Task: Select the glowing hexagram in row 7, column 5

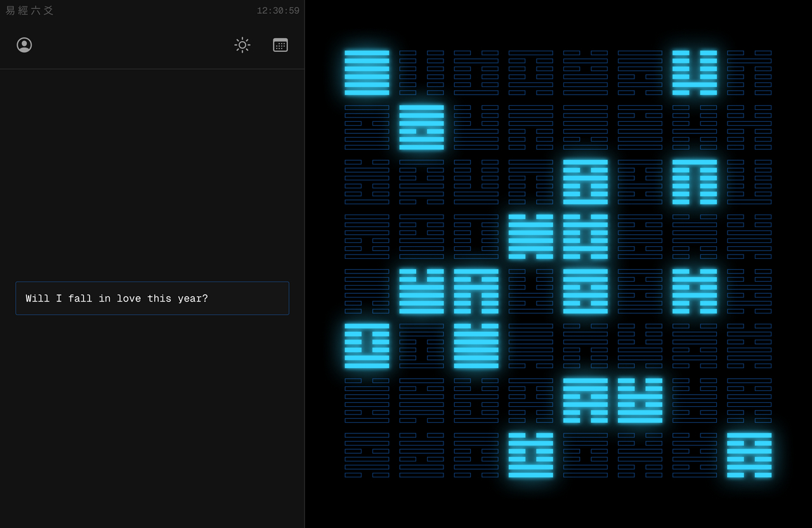Action: coord(586,400)
